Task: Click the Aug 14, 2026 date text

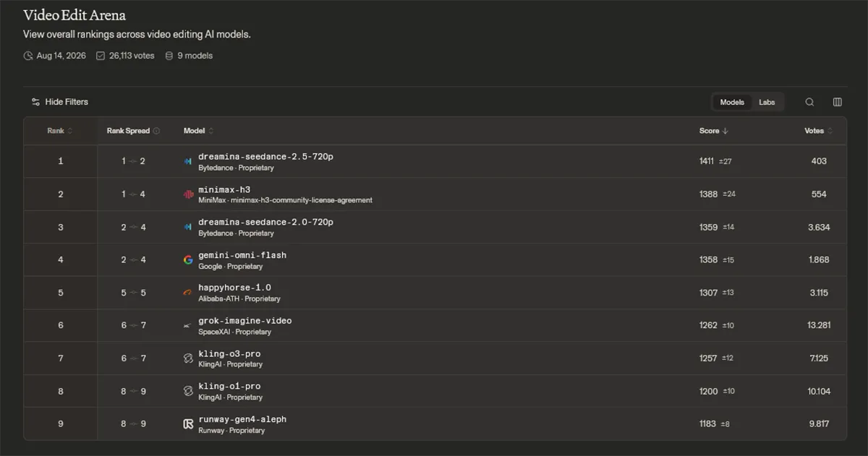Action: click(61, 56)
